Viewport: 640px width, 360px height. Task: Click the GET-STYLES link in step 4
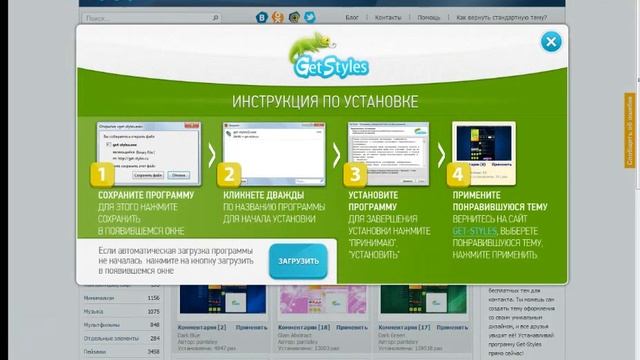[475, 231]
